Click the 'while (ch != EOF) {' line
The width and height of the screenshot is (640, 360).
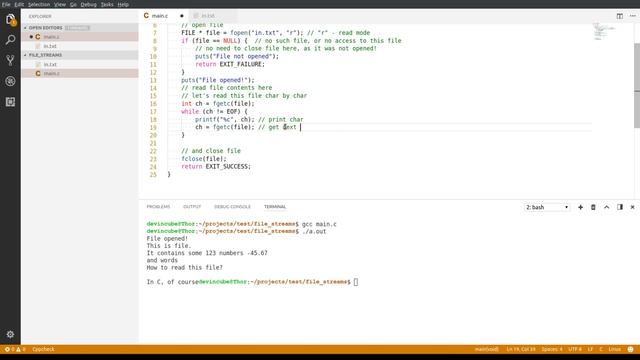(214, 111)
